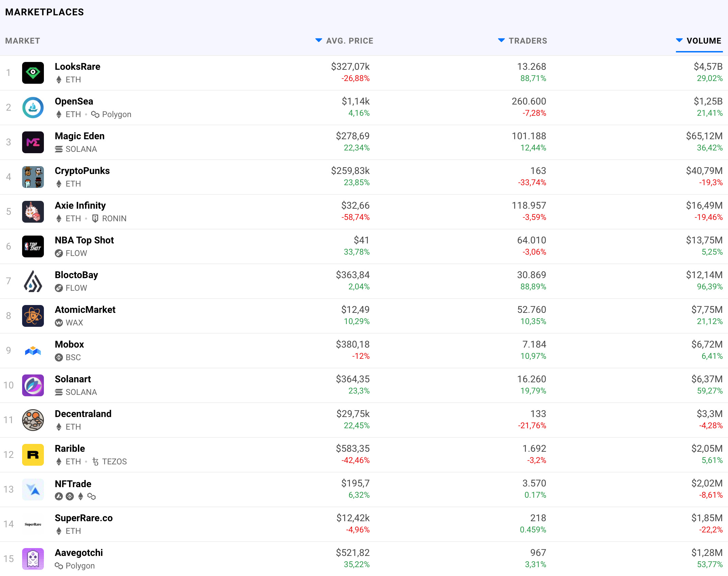
Task: Open the NFTrade marketplace link
Action: coord(73,484)
